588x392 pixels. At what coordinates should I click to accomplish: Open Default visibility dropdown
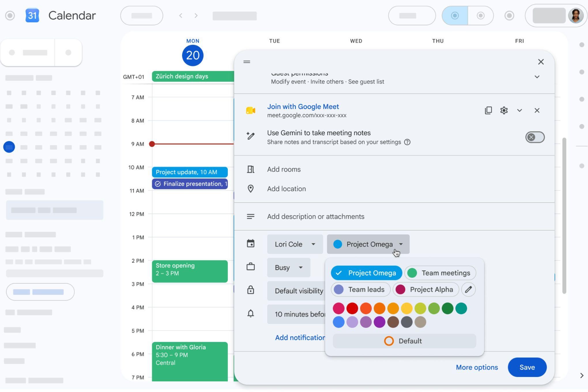click(x=296, y=291)
